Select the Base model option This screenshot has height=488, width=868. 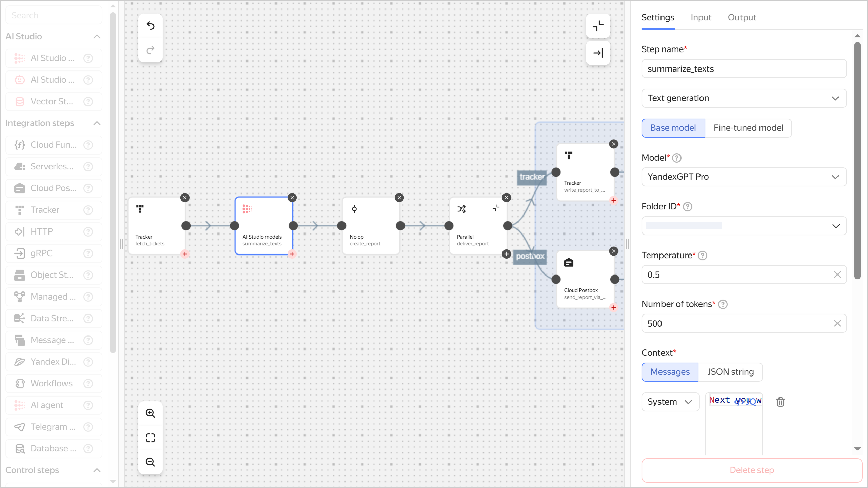673,128
